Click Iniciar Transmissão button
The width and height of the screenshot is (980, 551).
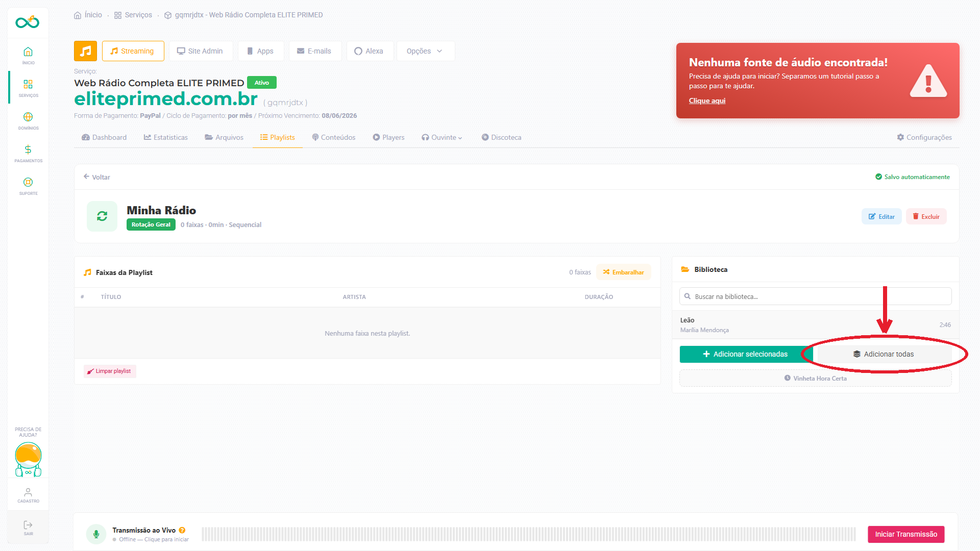tap(906, 534)
